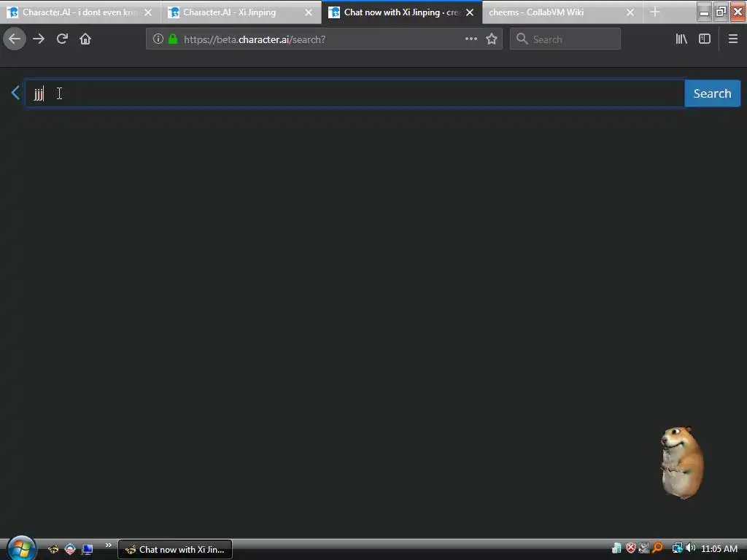Launch the round red-white quick launch icon

click(70, 549)
